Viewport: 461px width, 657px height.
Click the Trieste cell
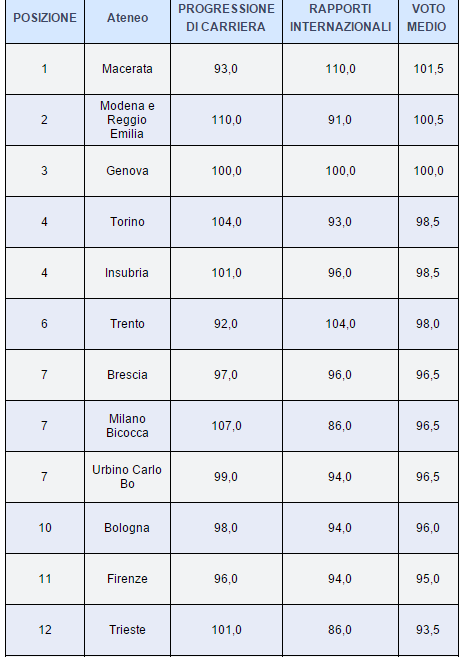tap(127, 630)
